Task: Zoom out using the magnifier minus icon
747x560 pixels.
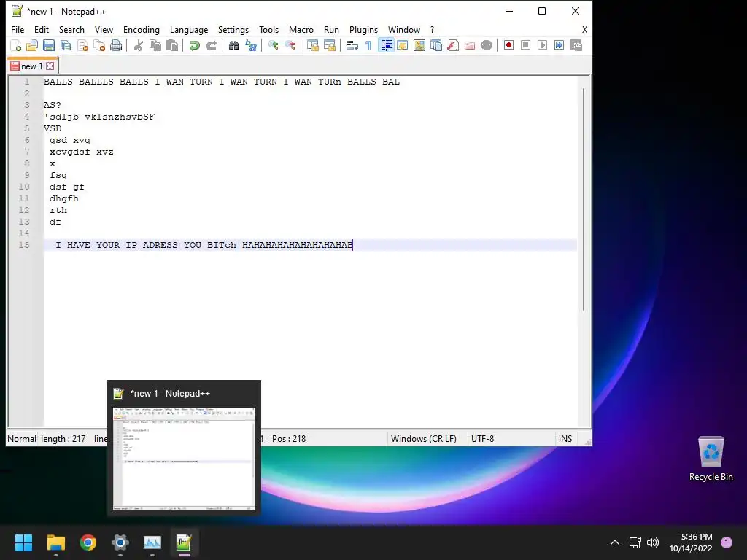Action: (x=290, y=46)
